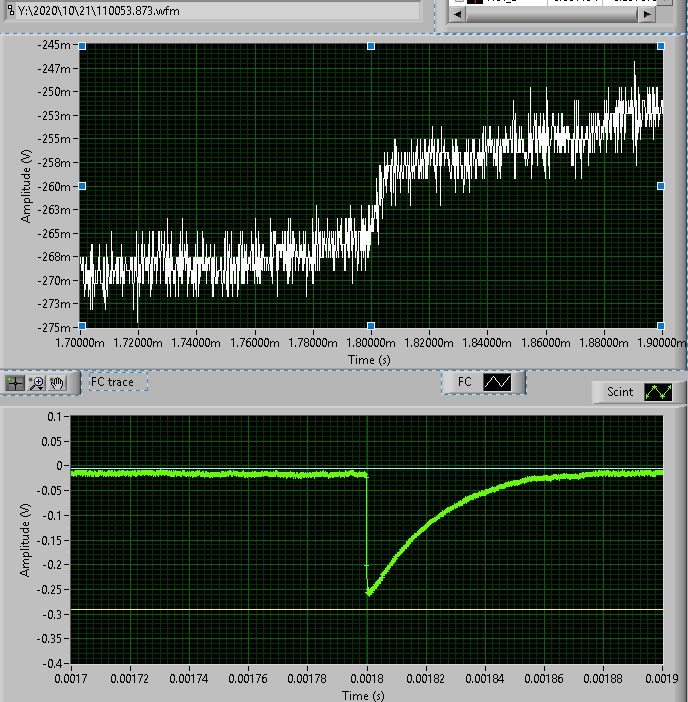
Task: Click the 0.0017 X-axis start value
Action: [71, 679]
